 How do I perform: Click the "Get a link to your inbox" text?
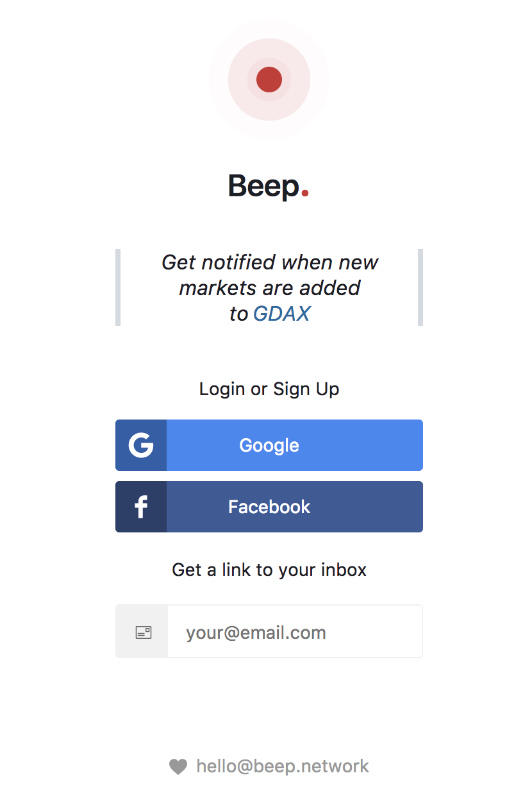click(269, 570)
